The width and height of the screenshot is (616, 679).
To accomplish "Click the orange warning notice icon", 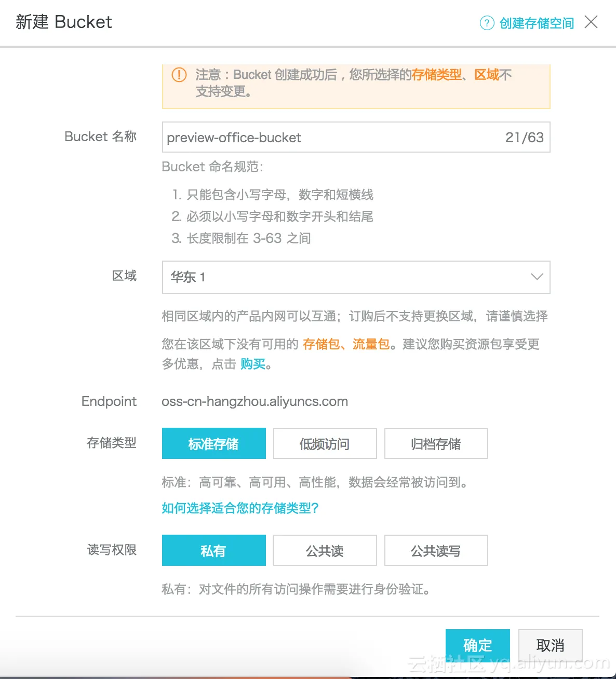I will tap(179, 75).
